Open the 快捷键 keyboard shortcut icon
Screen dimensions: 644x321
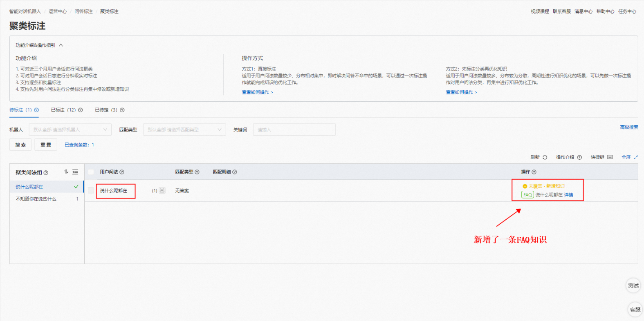tap(610, 157)
